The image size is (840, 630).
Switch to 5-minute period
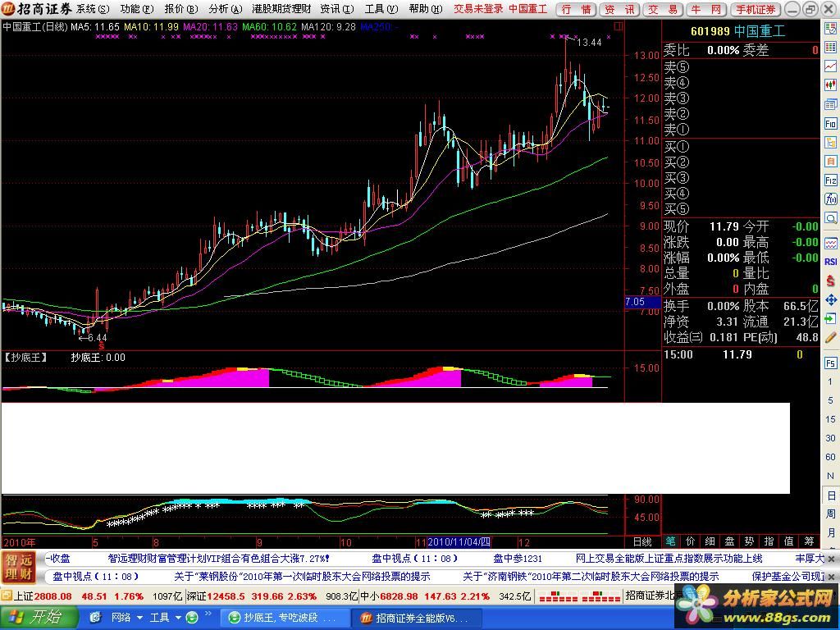coord(830,400)
